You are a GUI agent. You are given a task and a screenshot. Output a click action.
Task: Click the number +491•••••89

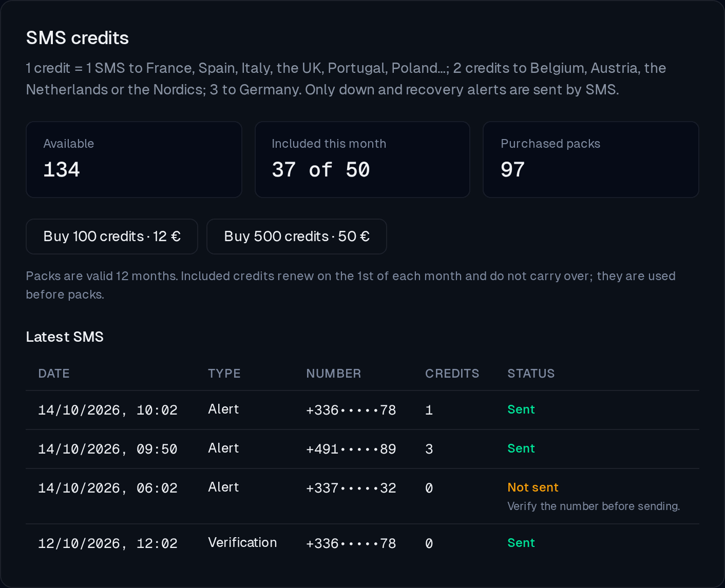(x=351, y=449)
